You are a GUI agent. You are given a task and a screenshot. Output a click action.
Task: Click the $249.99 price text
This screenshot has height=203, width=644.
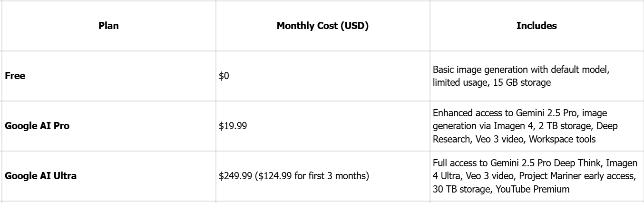coord(234,176)
